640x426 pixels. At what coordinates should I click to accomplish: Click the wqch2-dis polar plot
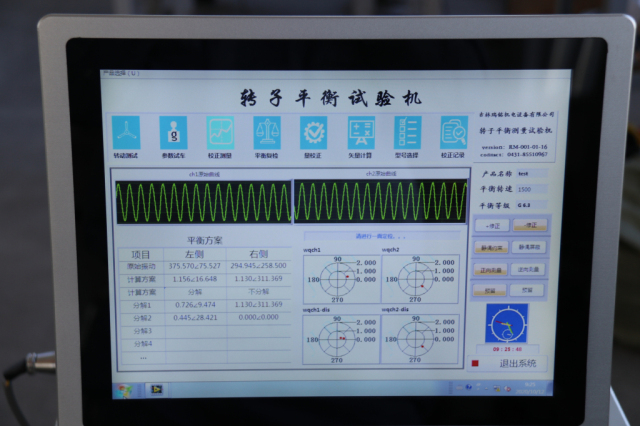[x=418, y=339]
